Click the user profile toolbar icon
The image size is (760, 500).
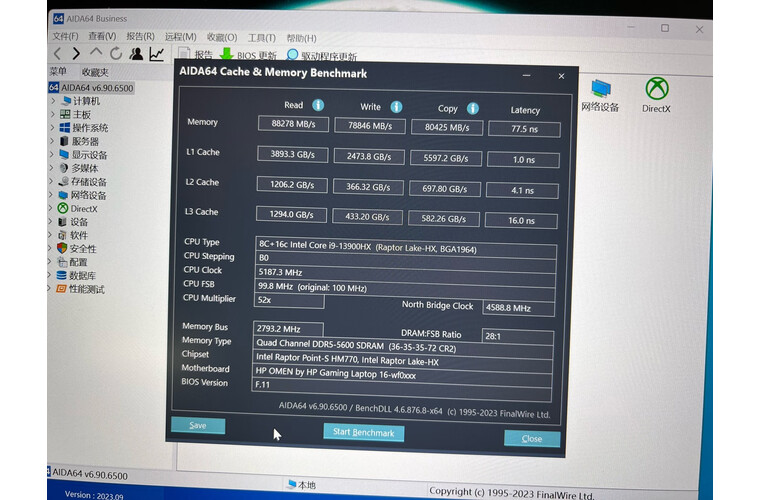[136, 54]
